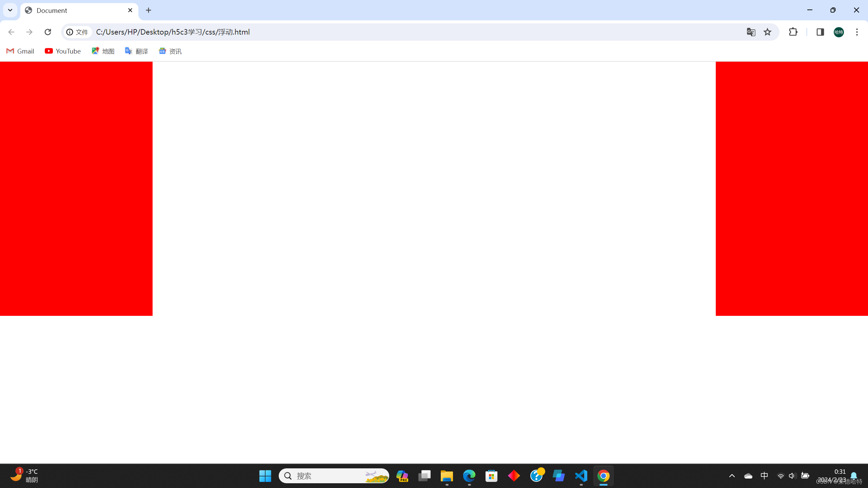The width and height of the screenshot is (868, 488).
Task: Close the Document tab
Action: (130, 10)
